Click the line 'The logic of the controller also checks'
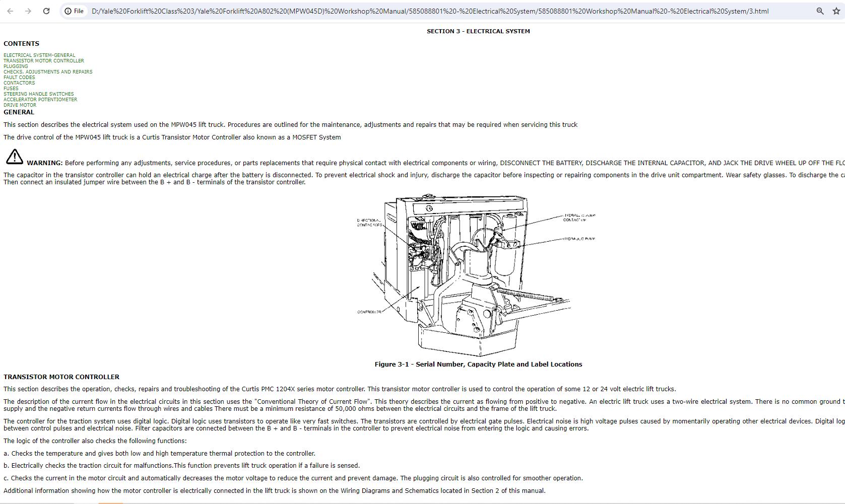The image size is (845, 504). click(x=95, y=441)
